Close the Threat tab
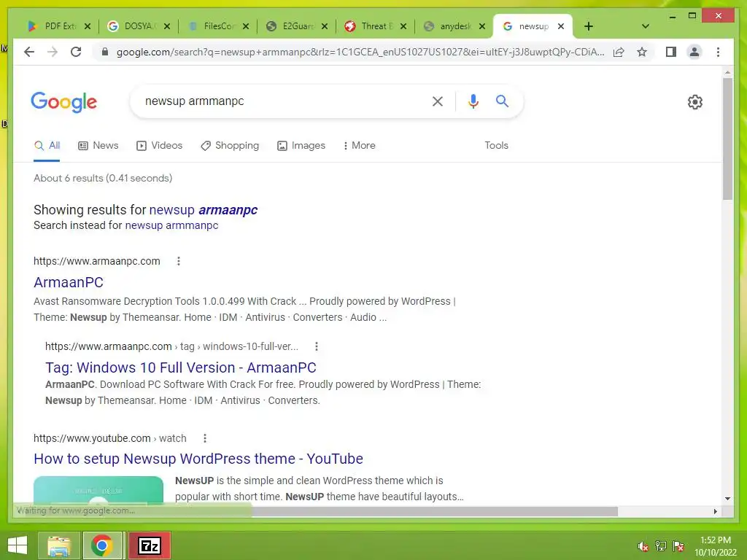This screenshot has height=560, width=747. tap(403, 26)
